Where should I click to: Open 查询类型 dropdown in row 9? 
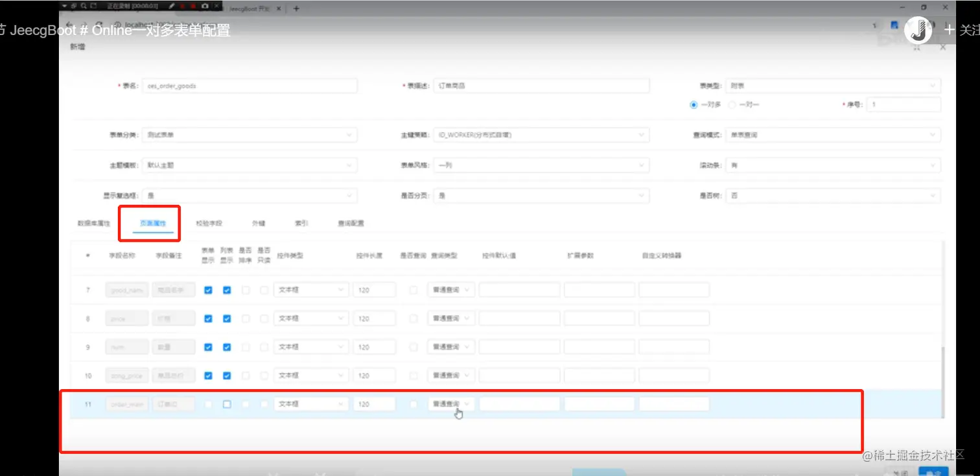coord(452,347)
